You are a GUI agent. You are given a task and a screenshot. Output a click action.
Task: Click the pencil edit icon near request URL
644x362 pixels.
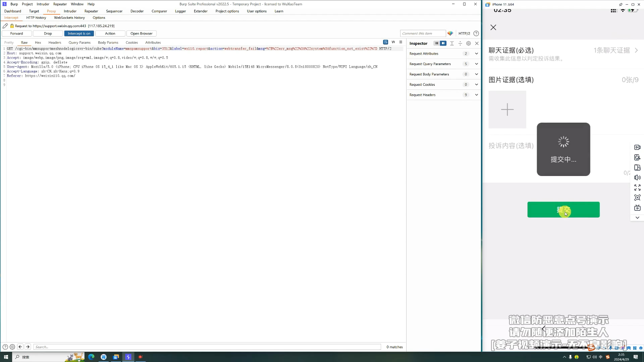[x=5, y=26]
